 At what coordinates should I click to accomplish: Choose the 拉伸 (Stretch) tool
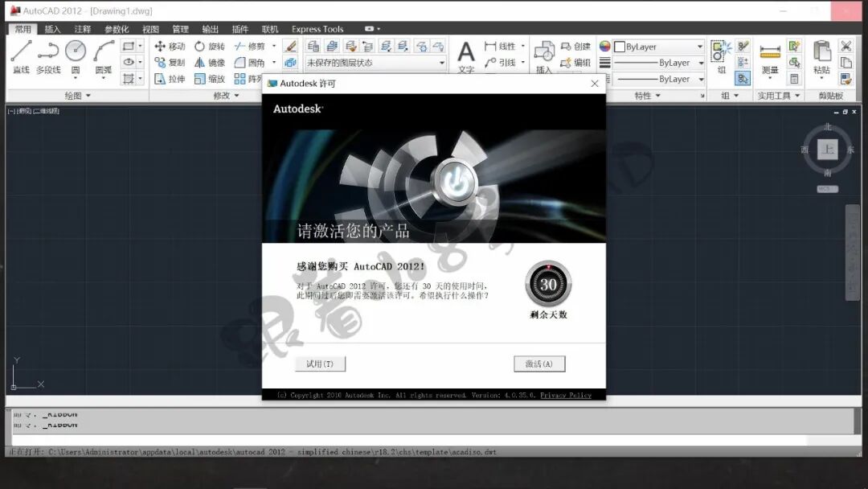coord(170,79)
